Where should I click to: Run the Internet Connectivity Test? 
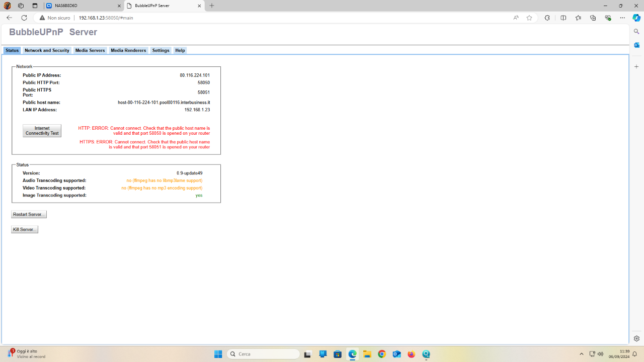[x=42, y=131]
